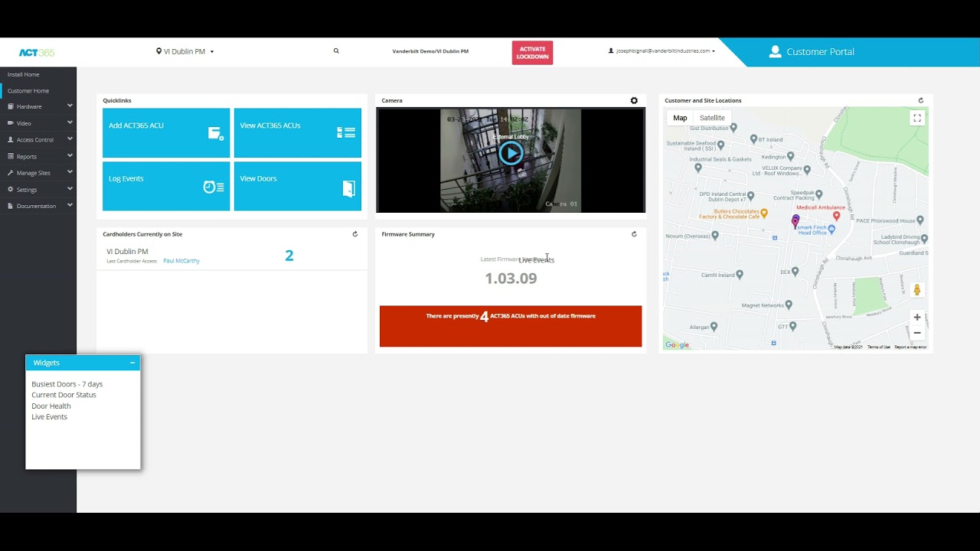Open Paul McCarthy cardholder link
The width and height of the screenshot is (980, 551).
click(x=181, y=261)
